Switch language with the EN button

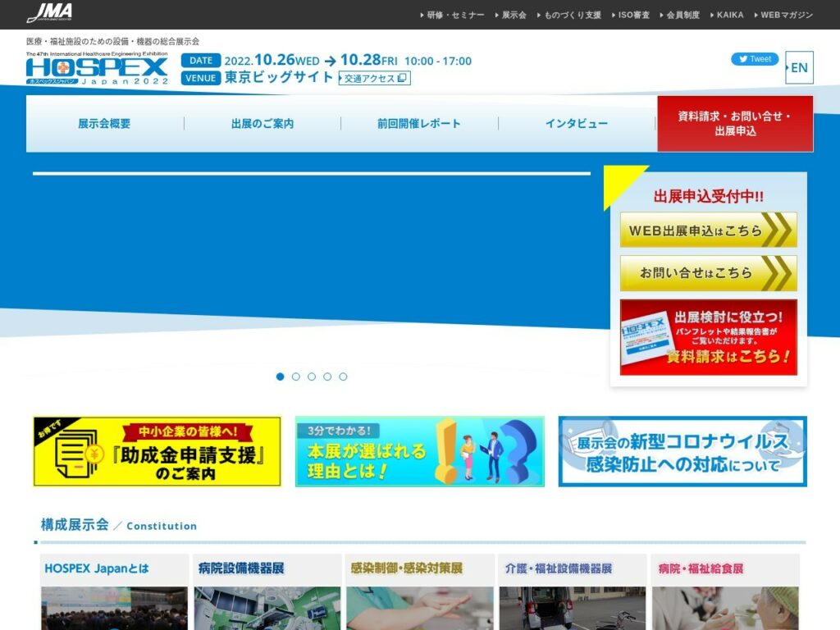pos(799,67)
